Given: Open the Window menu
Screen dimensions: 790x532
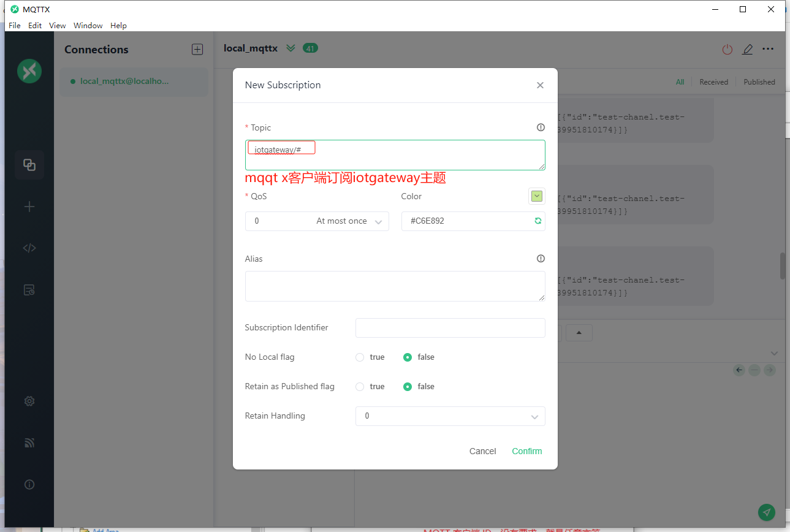Looking at the screenshot, I should (x=88, y=26).
